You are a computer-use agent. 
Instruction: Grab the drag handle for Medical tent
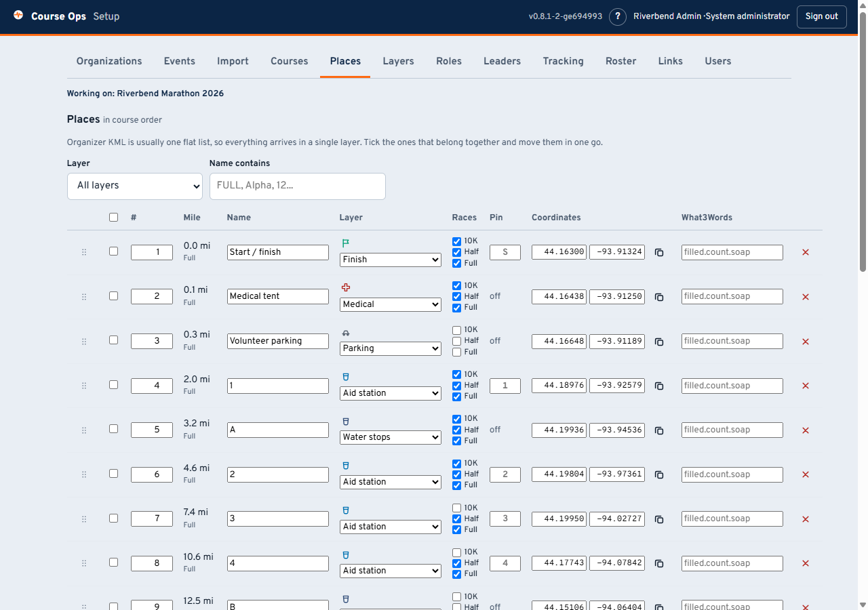pos(84,297)
